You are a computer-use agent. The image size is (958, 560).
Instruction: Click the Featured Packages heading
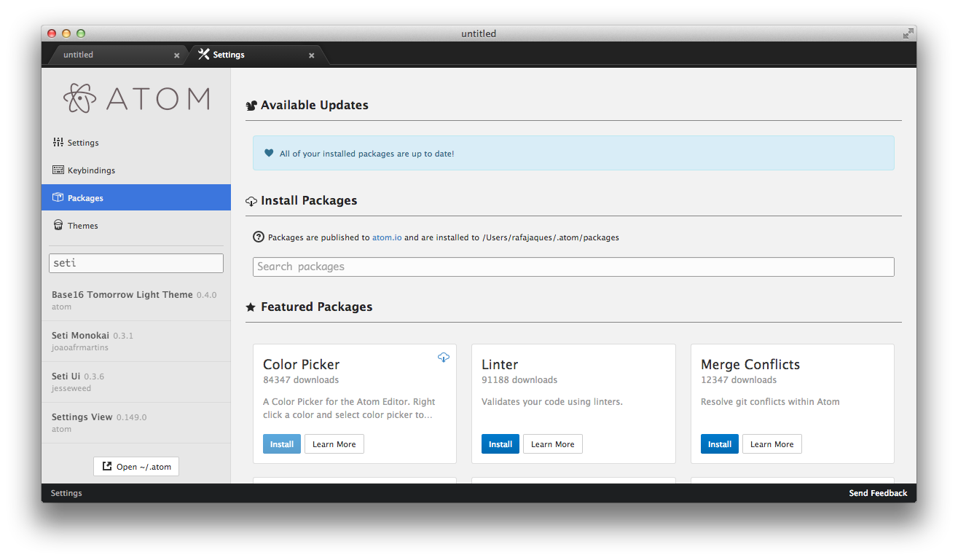point(316,307)
